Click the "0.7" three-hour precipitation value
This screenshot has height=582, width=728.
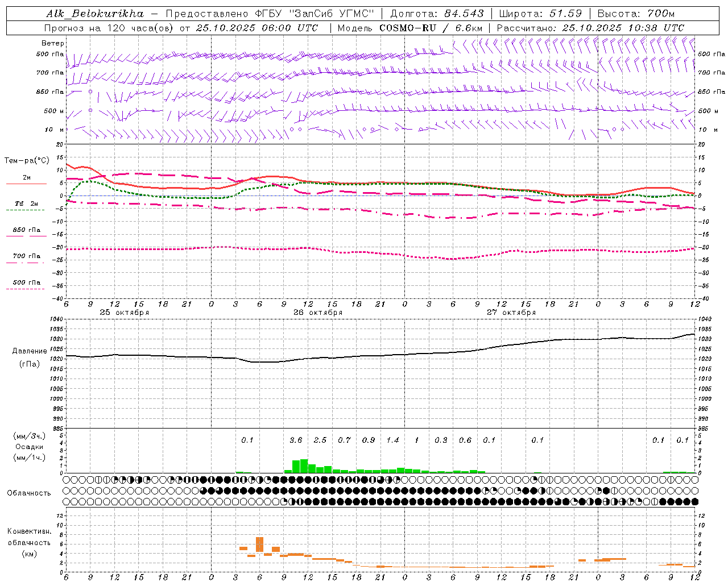(344, 440)
